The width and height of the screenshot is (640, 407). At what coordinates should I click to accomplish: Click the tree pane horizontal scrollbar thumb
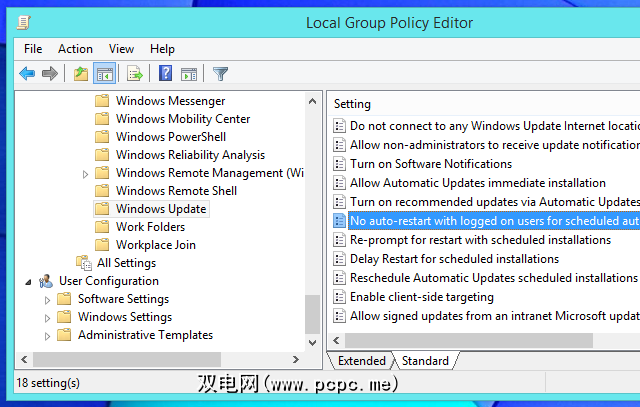127,360
